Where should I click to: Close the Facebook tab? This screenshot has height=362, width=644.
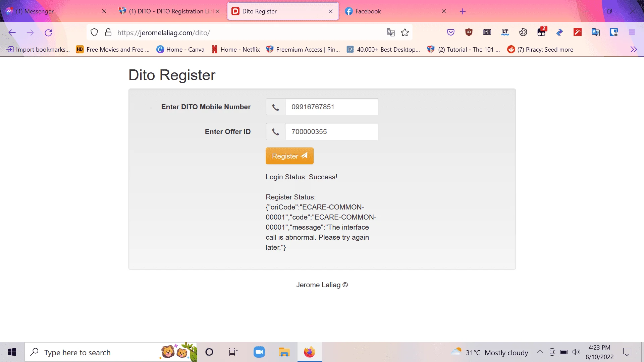pyautogui.click(x=444, y=11)
